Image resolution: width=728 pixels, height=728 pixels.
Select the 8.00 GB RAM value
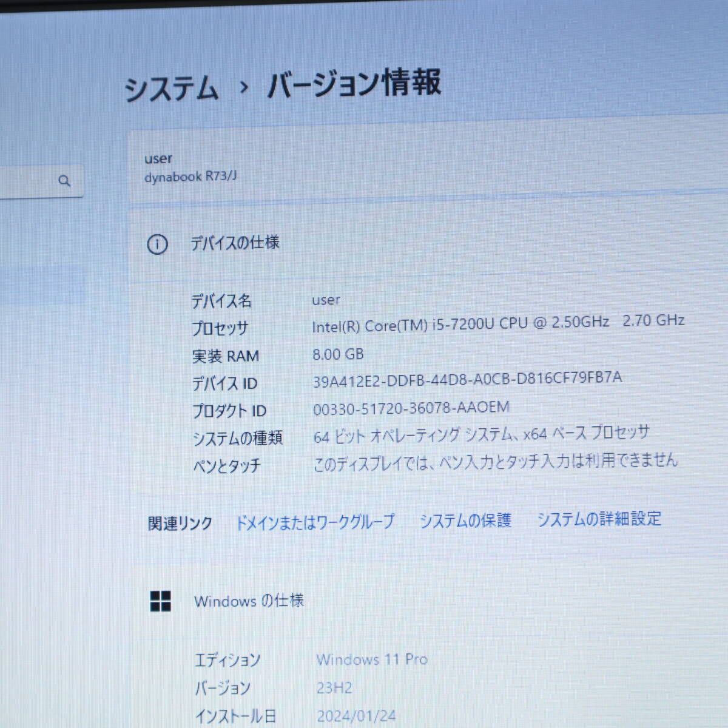(338, 354)
